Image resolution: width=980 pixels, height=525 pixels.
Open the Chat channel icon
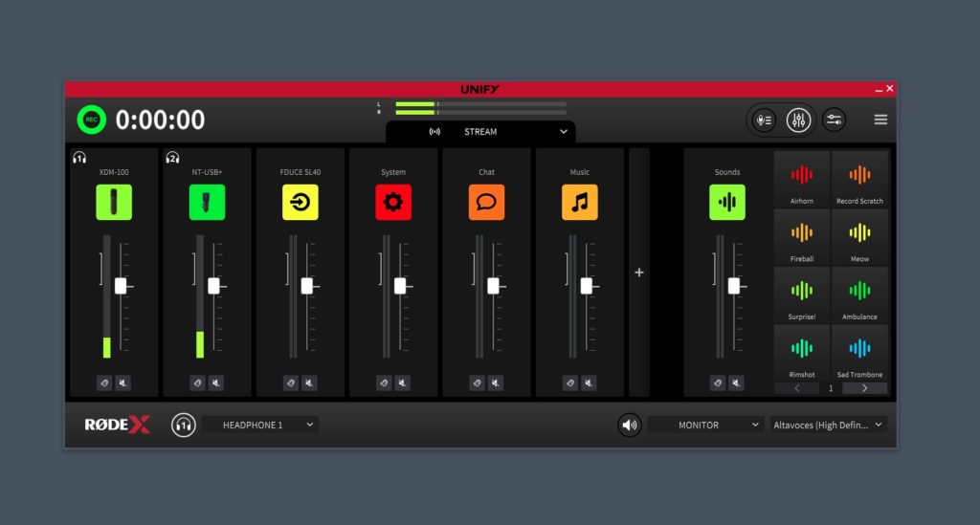point(486,203)
